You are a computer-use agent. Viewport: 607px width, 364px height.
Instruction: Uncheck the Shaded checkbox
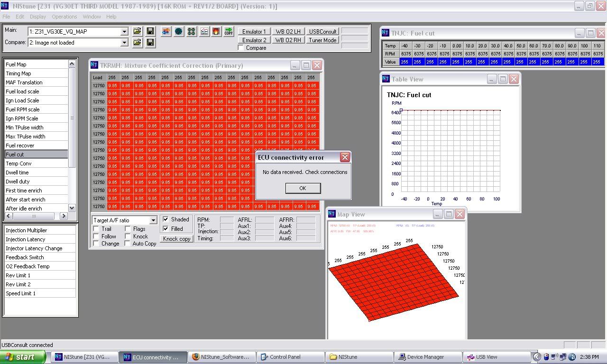point(165,219)
